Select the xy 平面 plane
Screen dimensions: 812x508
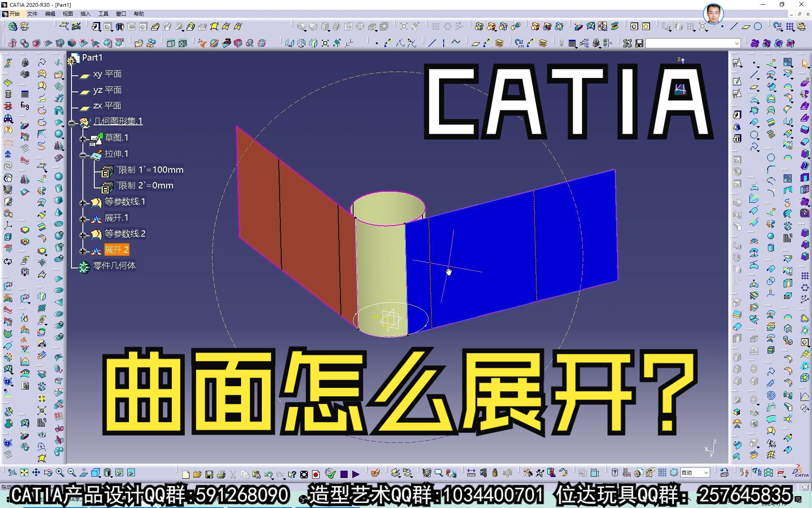107,74
